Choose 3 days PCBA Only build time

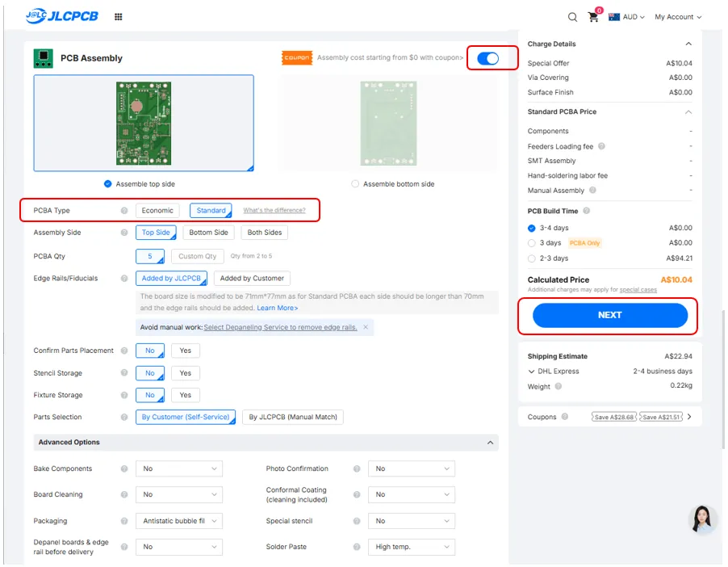(x=532, y=243)
